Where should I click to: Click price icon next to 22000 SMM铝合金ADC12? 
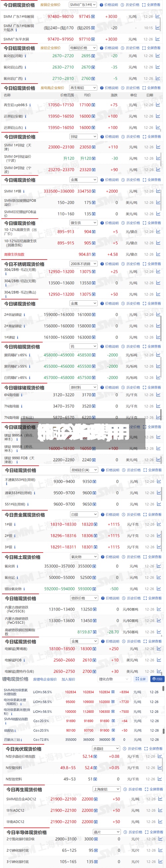click(96, 799)
